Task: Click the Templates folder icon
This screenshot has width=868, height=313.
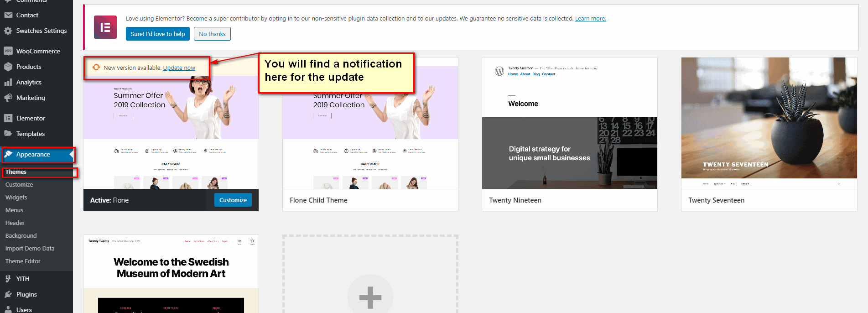Action: [x=8, y=134]
